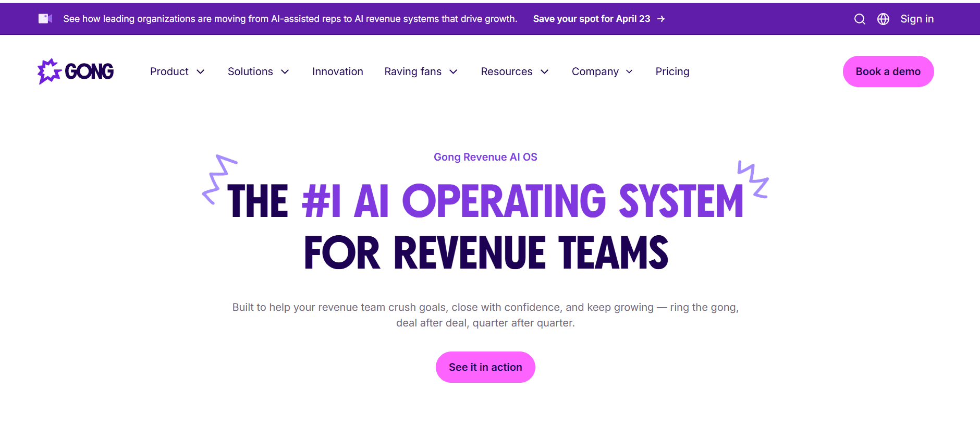Go to the Pricing page
Viewport: 980px width, 436px height.
tap(672, 71)
